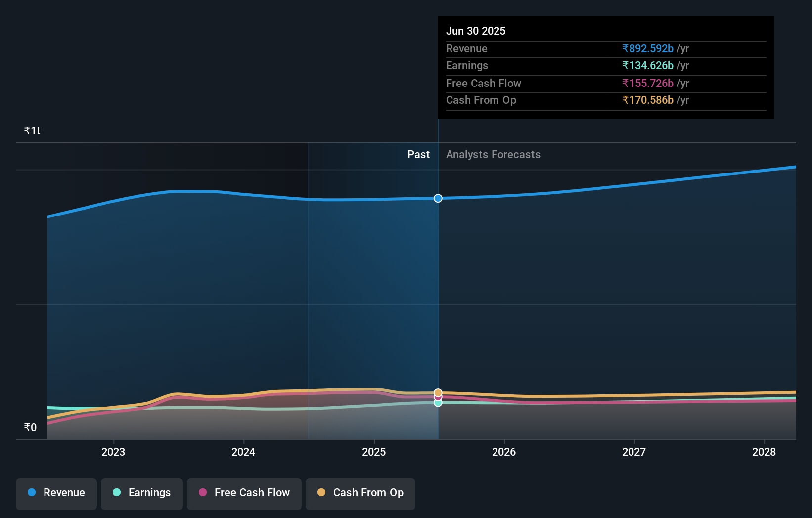Viewport: 812px width, 518px height.
Task: Click the Revenue row label in tooltip
Action: pos(467,48)
